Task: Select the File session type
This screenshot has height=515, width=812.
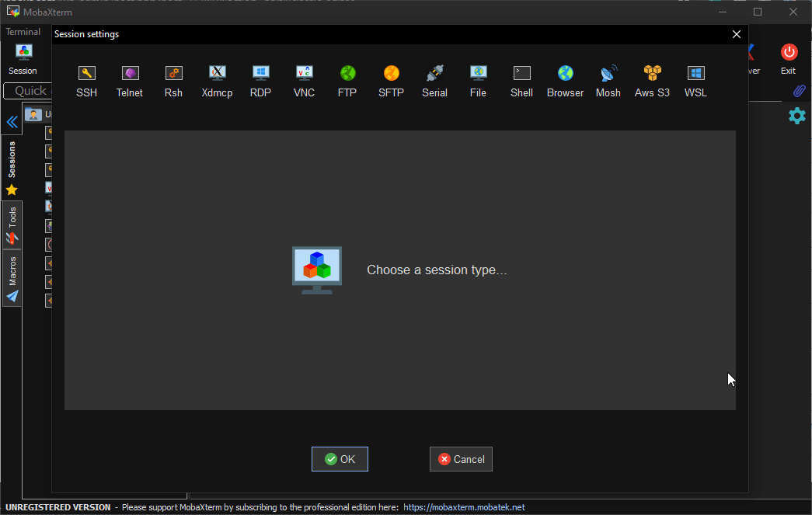Action: point(478,82)
